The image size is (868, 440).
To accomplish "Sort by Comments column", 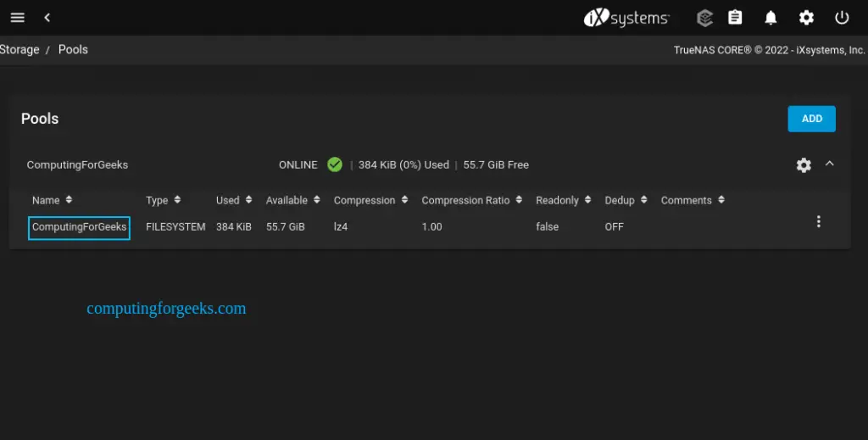I will pyautogui.click(x=693, y=200).
